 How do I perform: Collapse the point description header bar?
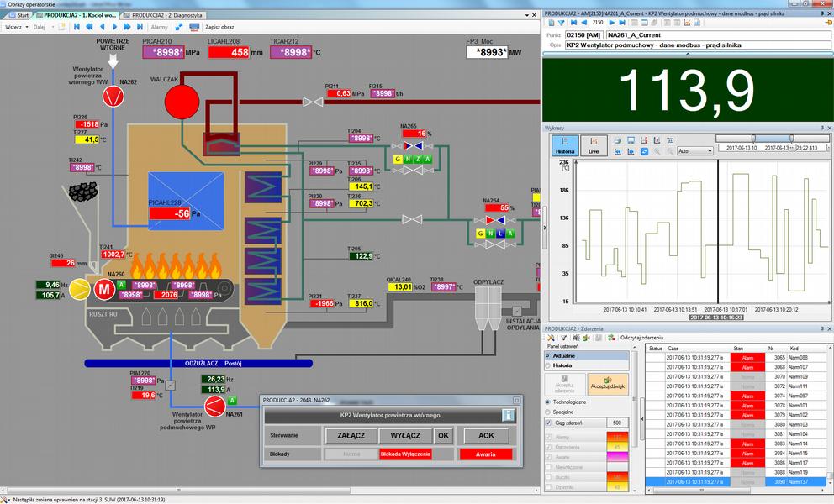[x=687, y=55]
